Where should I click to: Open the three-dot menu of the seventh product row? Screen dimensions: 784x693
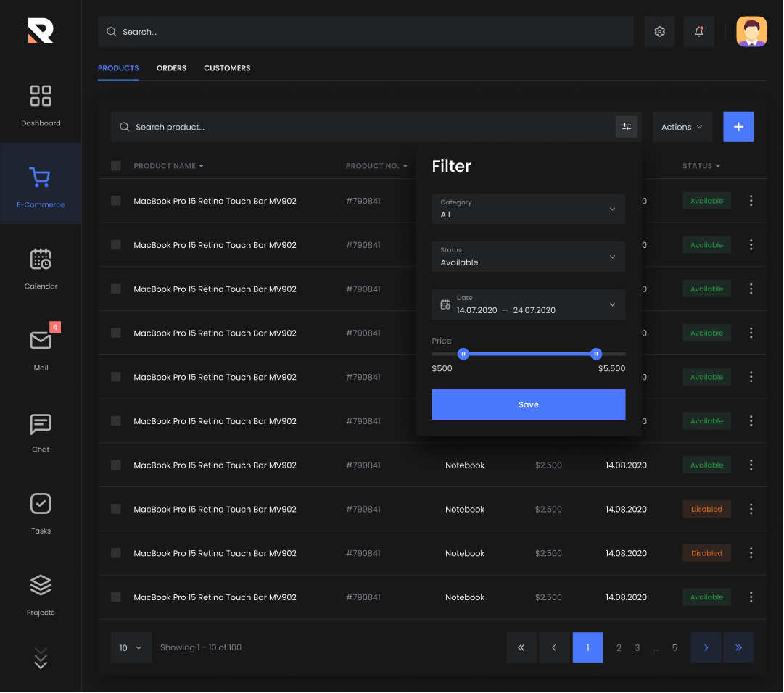coord(751,465)
